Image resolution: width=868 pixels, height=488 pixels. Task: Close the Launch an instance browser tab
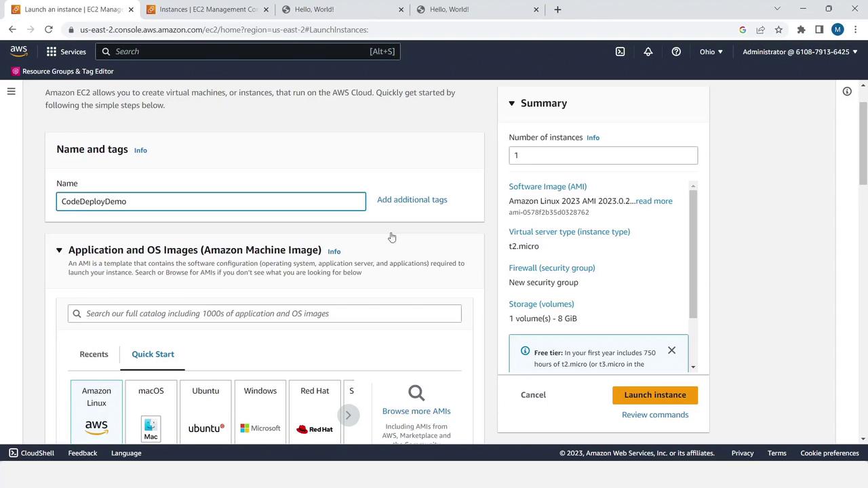click(131, 9)
